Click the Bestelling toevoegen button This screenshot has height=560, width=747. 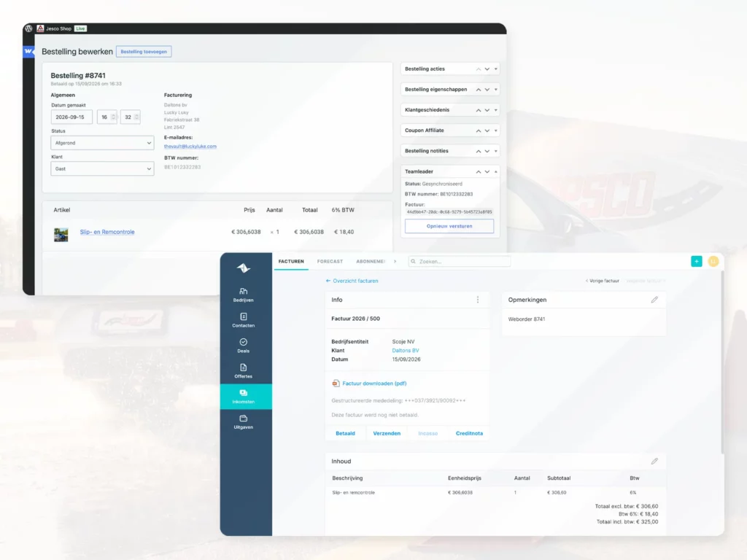click(x=144, y=52)
